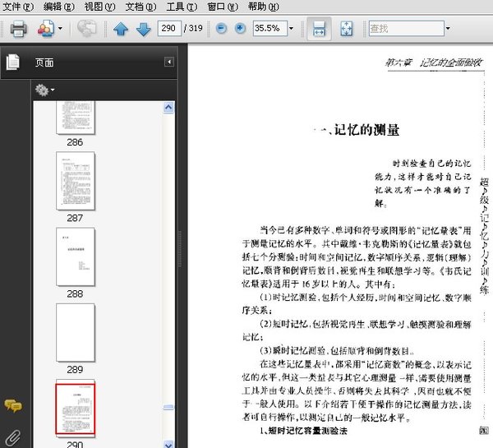The image size is (493, 448).
Task: Select blank page 289 thumbnail
Action: (76, 333)
